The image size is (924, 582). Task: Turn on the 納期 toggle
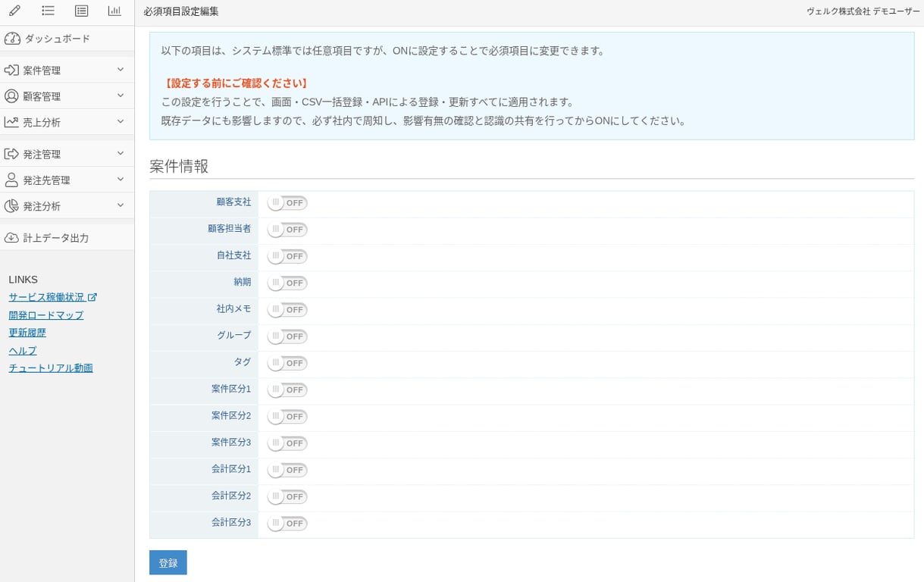tap(287, 283)
